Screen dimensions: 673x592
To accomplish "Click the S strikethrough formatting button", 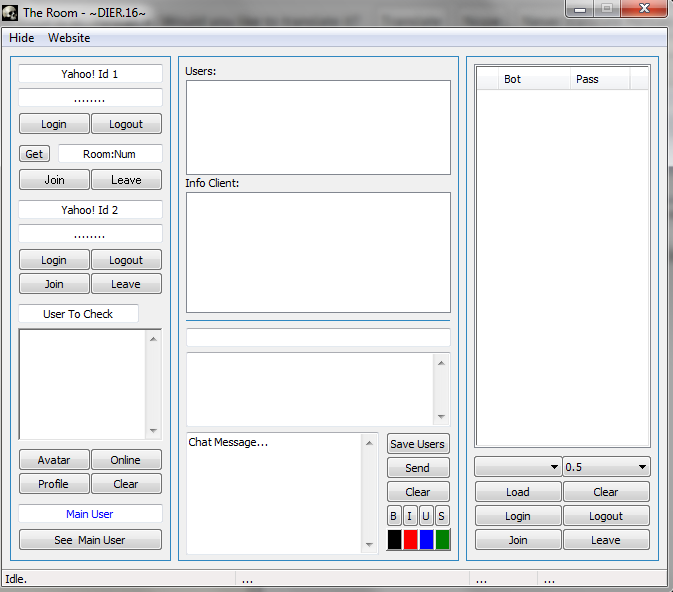I will point(442,516).
